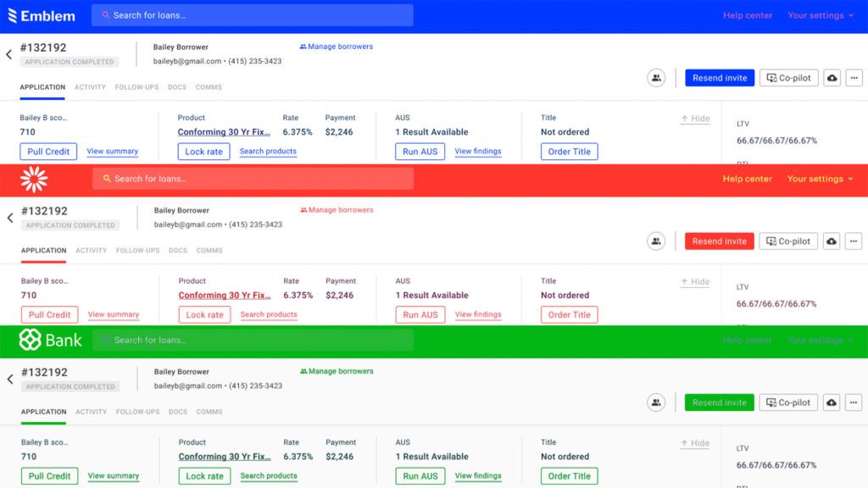Open the contacts icon near Resend invite
This screenshot has height=488, width=868.
(656, 77)
